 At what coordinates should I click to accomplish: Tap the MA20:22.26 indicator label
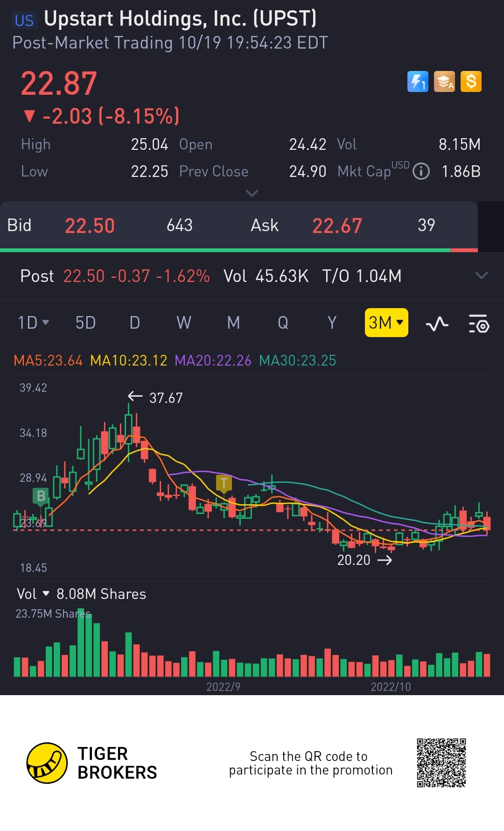click(213, 360)
